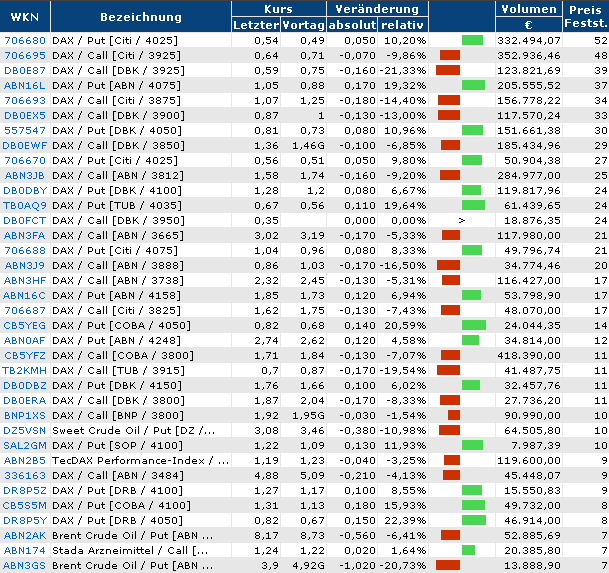Screen dimensions: 609x573
Task: Click the '>' marker in DB0FCT row
Action: pyautogui.click(x=461, y=221)
